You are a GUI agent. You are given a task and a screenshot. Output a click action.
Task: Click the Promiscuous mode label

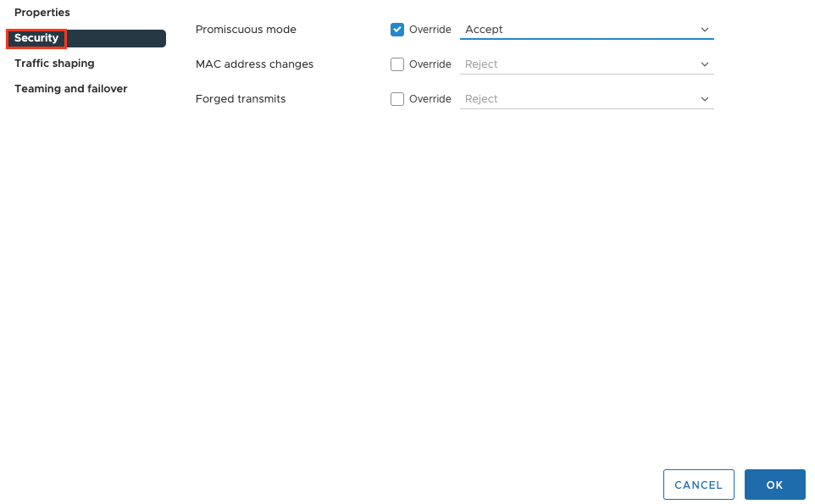[246, 29]
